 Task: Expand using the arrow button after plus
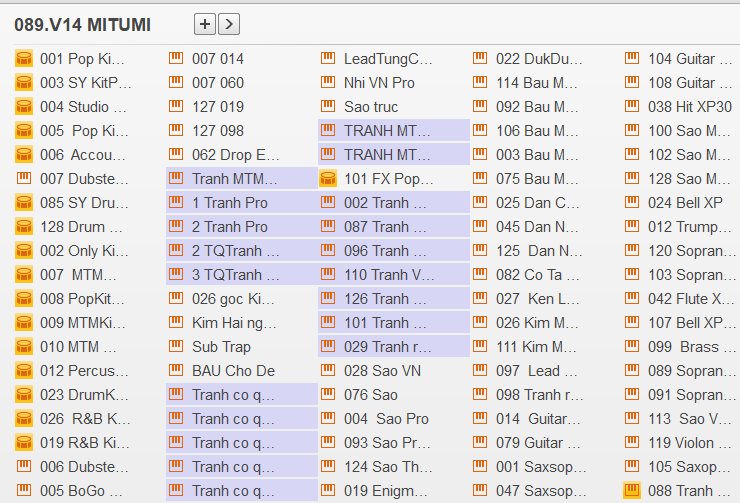coord(229,24)
